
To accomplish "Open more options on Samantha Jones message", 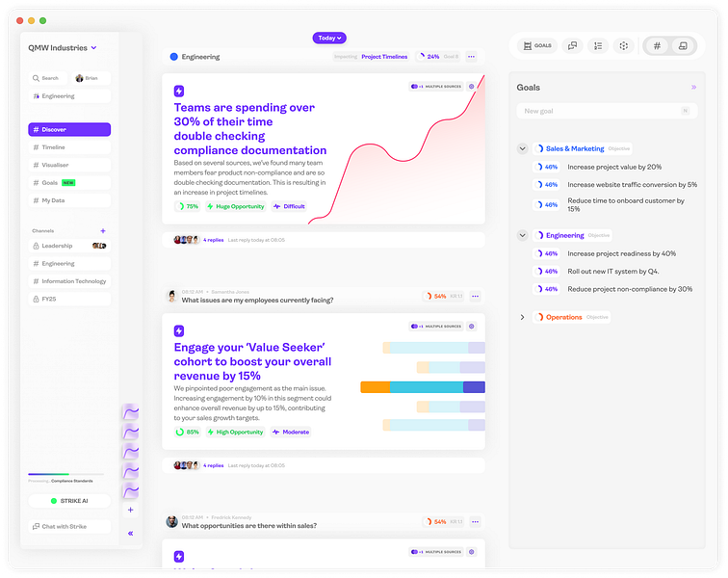I will click(475, 296).
